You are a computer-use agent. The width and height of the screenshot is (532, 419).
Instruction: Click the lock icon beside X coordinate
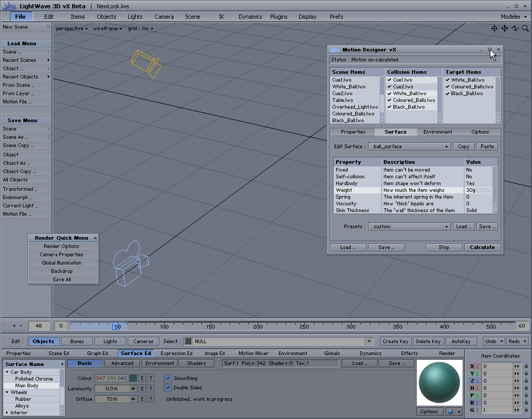coord(526,366)
